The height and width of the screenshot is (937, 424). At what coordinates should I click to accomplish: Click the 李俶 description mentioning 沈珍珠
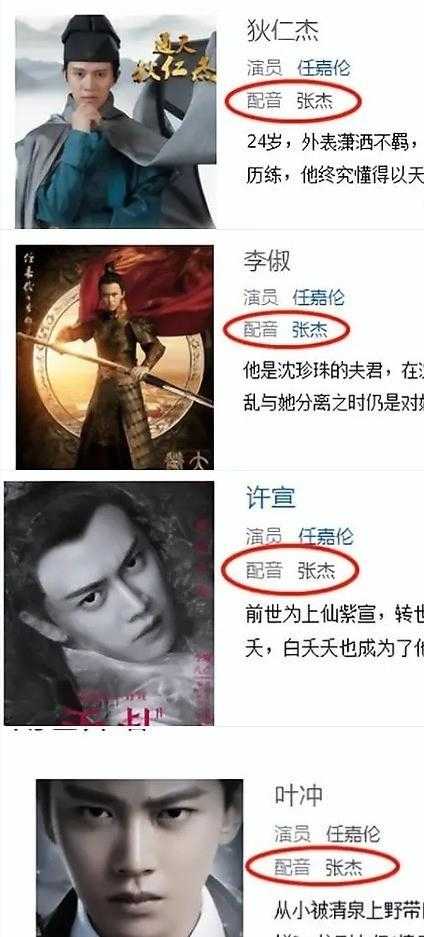click(x=333, y=387)
